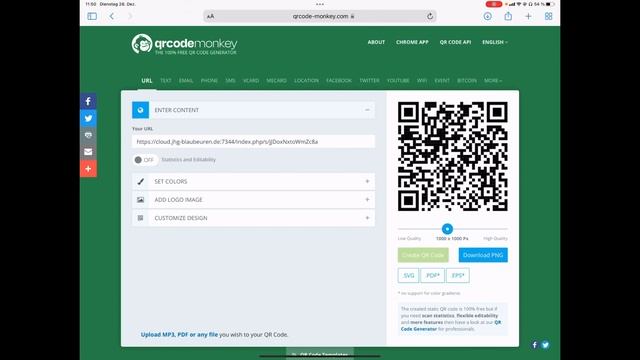Switch to the Location tab

pyautogui.click(x=306, y=80)
